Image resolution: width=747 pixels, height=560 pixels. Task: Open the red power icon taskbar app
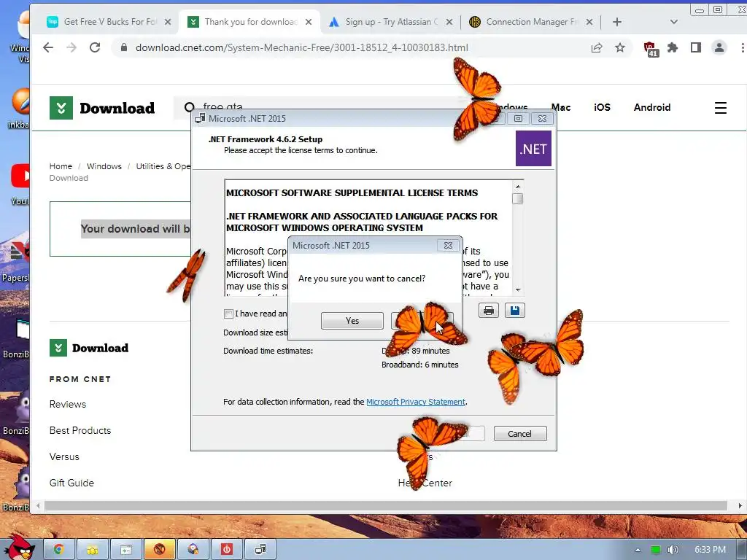227,550
